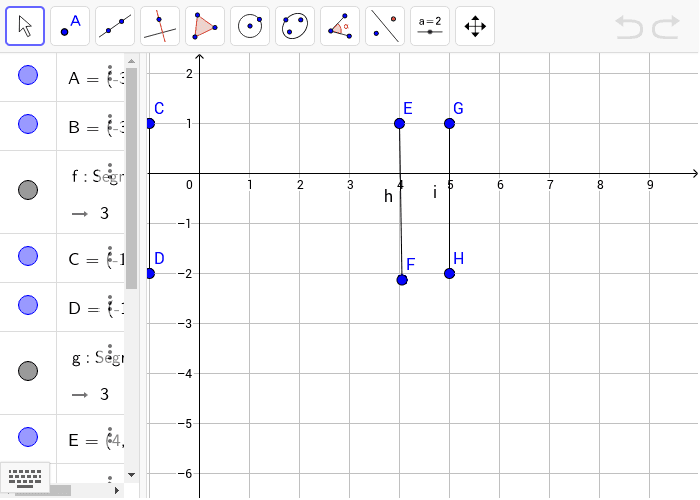The width and height of the screenshot is (700, 500).
Task: Select the Angle measurement tool
Action: click(340, 26)
